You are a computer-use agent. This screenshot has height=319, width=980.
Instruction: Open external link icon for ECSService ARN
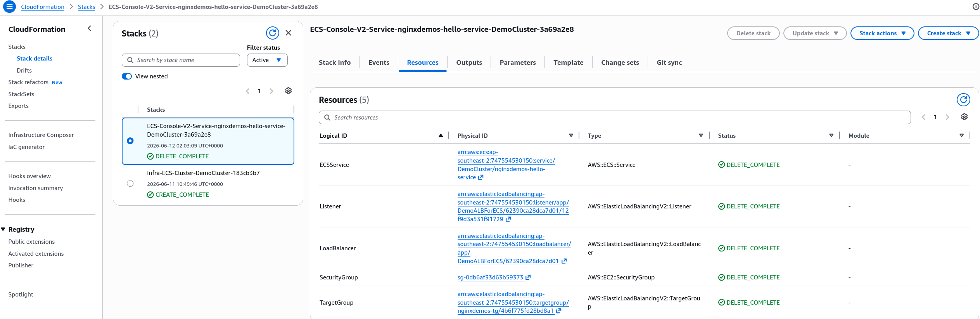[x=481, y=177]
